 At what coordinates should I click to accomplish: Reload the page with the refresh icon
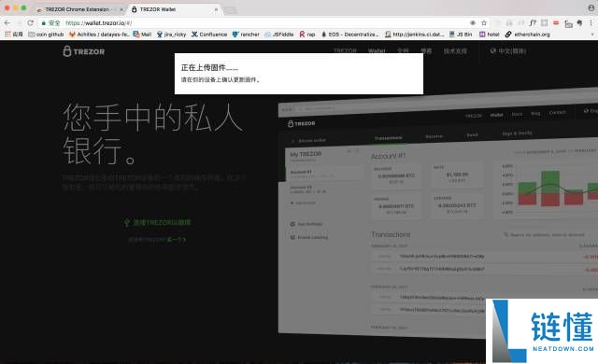click(x=30, y=23)
